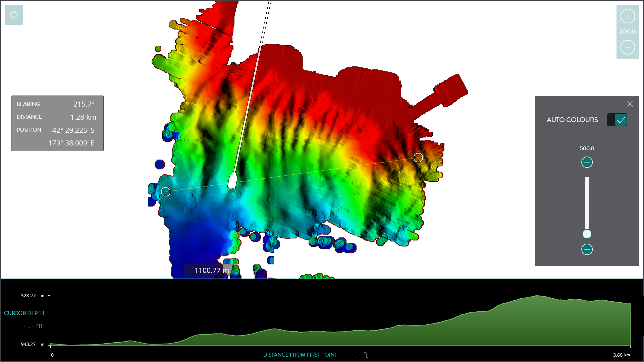Decrease colour range with minus button

587,162
